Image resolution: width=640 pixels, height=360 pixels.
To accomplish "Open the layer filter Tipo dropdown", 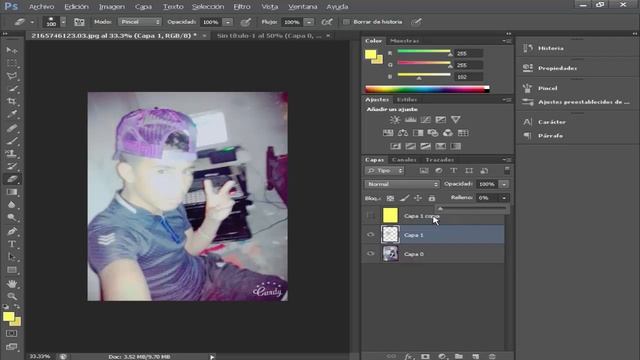I will (x=384, y=171).
